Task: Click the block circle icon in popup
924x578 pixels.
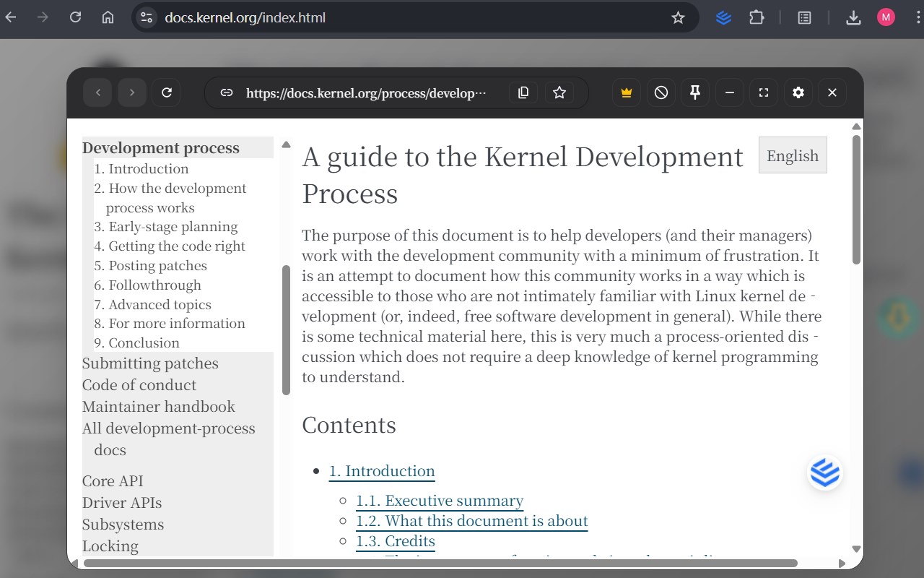Action: point(661,92)
